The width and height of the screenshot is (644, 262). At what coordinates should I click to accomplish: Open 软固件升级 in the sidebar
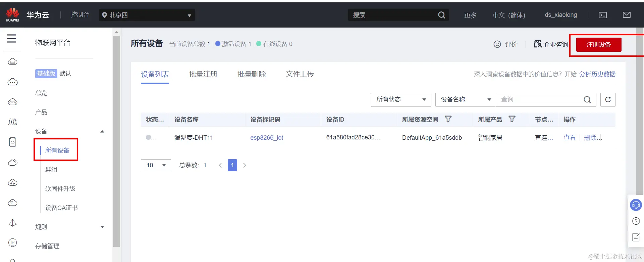(x=60, y=189)
